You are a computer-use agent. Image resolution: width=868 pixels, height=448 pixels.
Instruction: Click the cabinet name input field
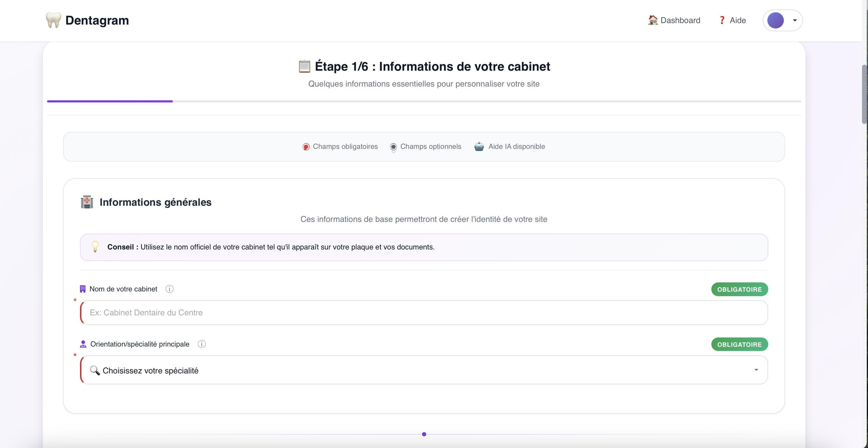[x=424, y=313]
